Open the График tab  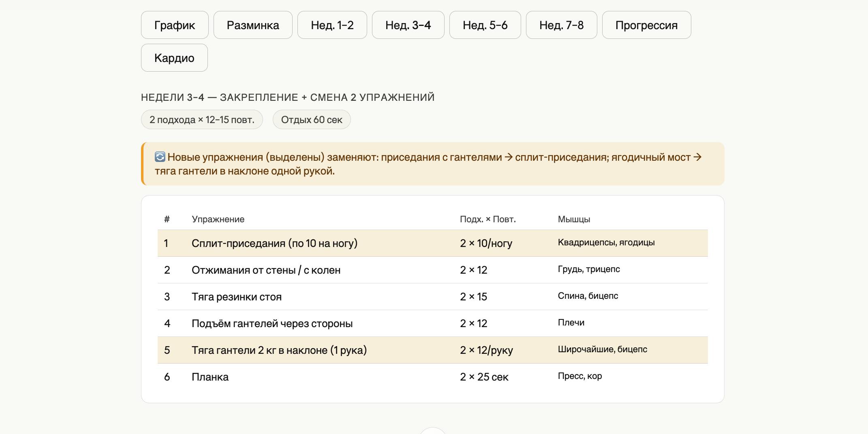tap(175, 25)
